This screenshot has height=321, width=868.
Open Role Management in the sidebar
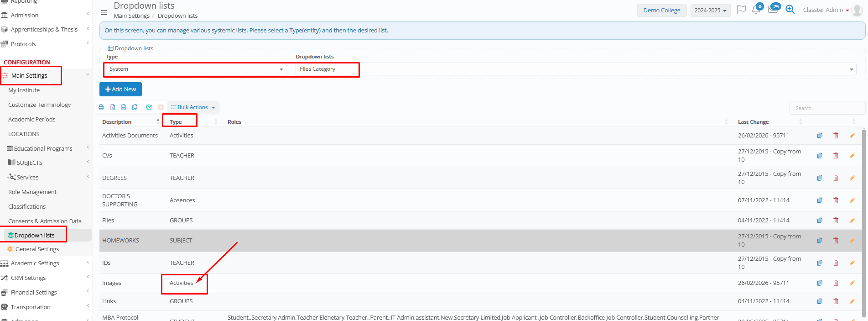coord(32,192)
